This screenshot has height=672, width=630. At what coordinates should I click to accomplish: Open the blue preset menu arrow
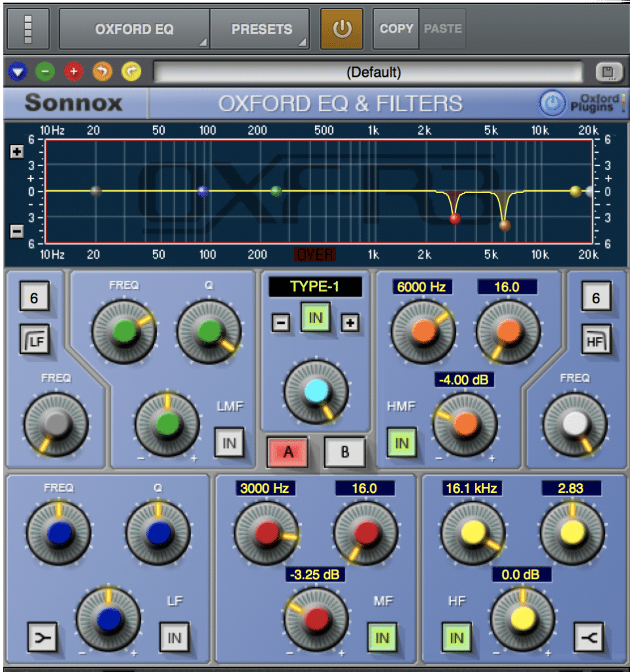[18, 72]
